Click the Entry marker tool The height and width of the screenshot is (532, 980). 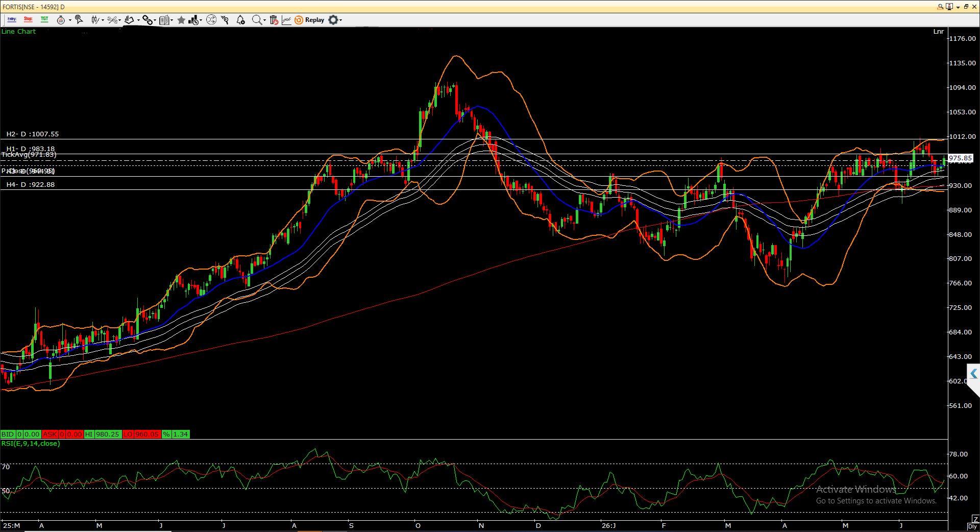[12, 19]
